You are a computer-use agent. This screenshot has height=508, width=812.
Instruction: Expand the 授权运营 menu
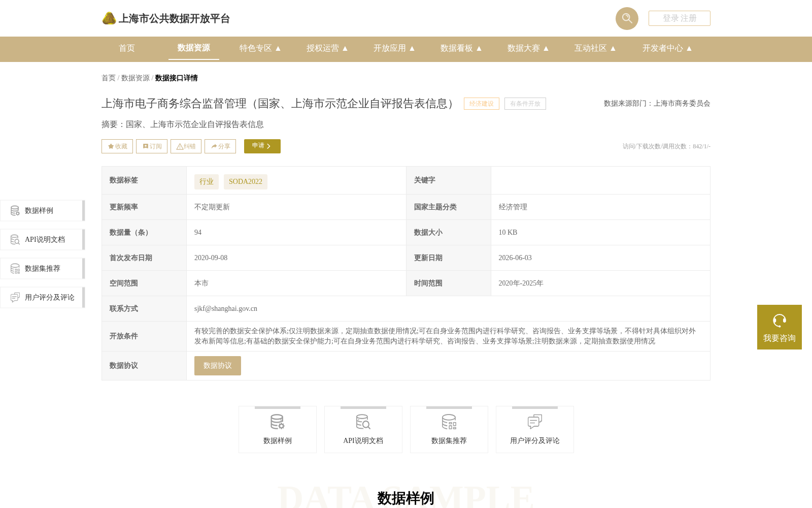(x=327, y=48)
